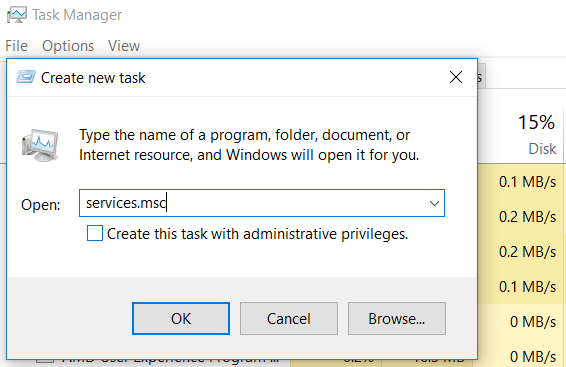The width and height of the screenshot is (566, 367).
Task: Click the partially hidden tab behind the dialog
Action: coord(482,77)
